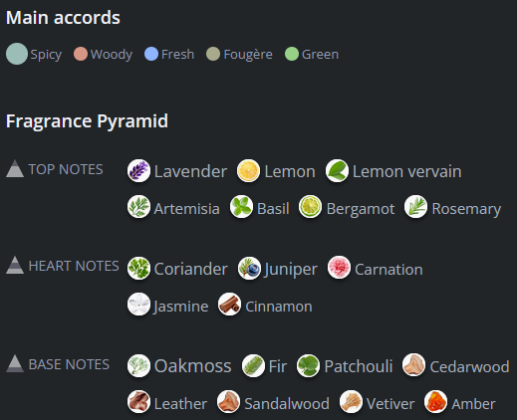Click the Base Notes pyramid icon
The height and width of the screenshot is (420, 517).
15,363
